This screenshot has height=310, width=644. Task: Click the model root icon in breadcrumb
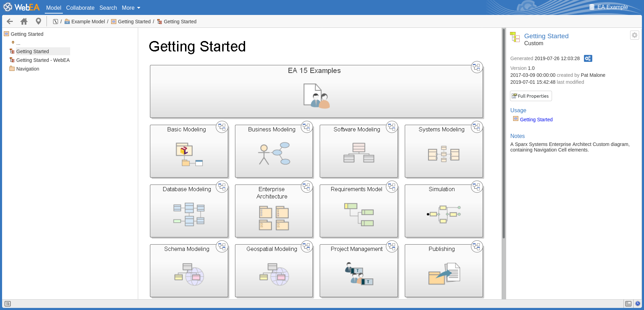tap(56, 22)
